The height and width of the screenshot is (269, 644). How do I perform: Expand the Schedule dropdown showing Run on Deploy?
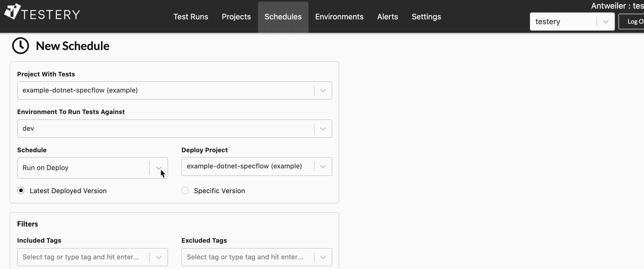(x=158, y=168)
